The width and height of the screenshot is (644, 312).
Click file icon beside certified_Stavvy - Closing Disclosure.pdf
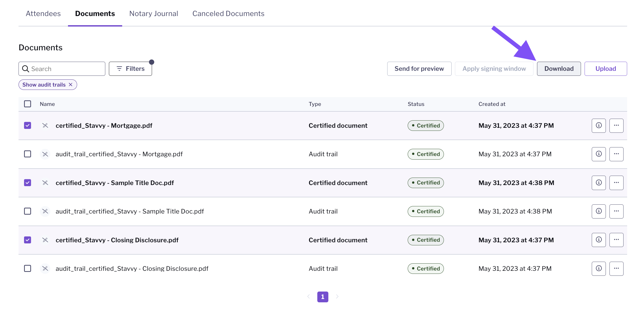pos(45,240)
